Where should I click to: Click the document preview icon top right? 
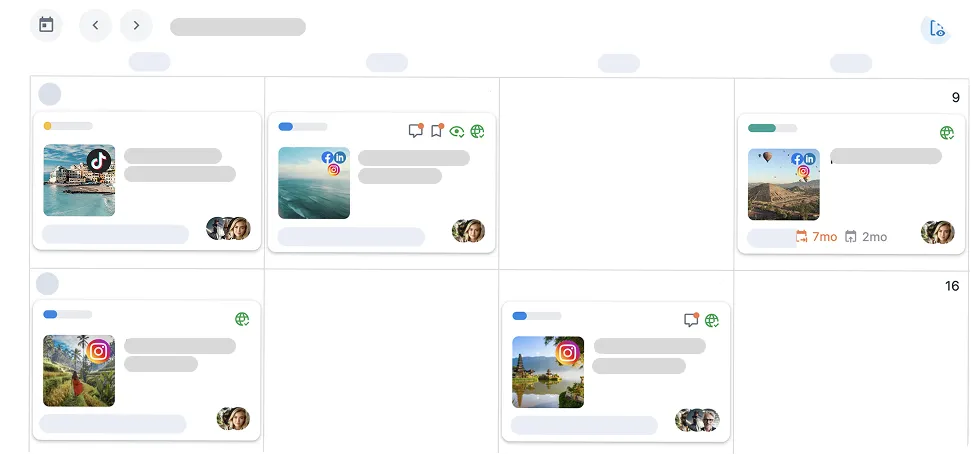point(937,28)
